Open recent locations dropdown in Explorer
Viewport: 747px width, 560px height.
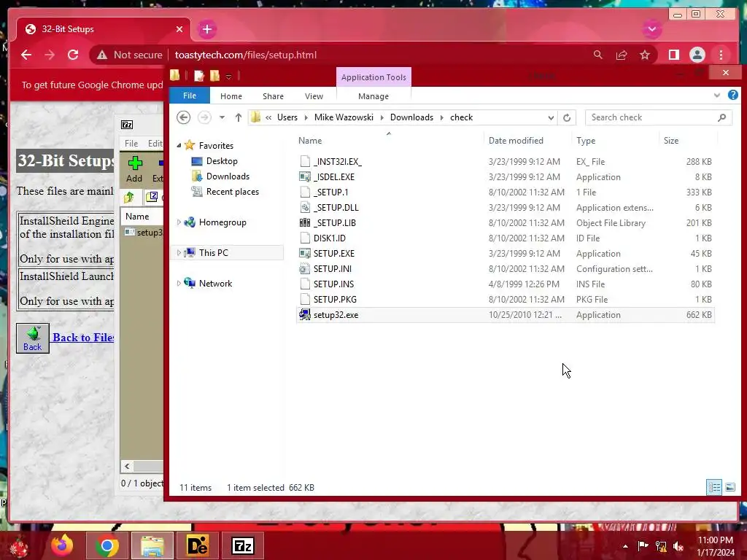[x=222, y=117]
